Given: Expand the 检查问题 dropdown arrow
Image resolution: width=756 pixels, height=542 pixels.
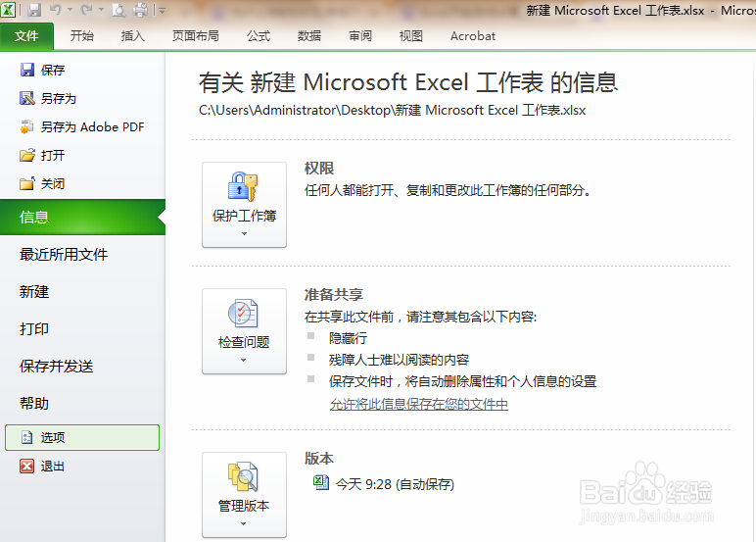Looking at the screenshot, I should (x=244, y=361).
